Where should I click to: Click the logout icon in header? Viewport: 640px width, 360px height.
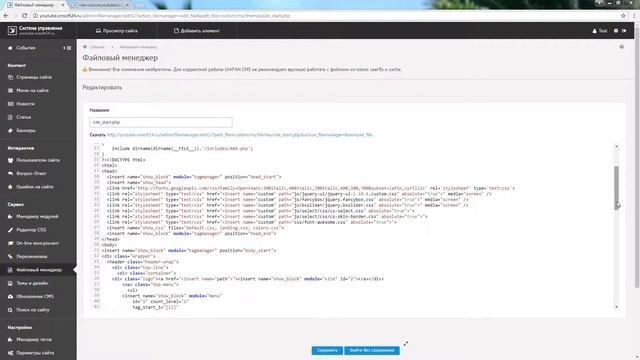pyautogui.click(x=624, y=31)
